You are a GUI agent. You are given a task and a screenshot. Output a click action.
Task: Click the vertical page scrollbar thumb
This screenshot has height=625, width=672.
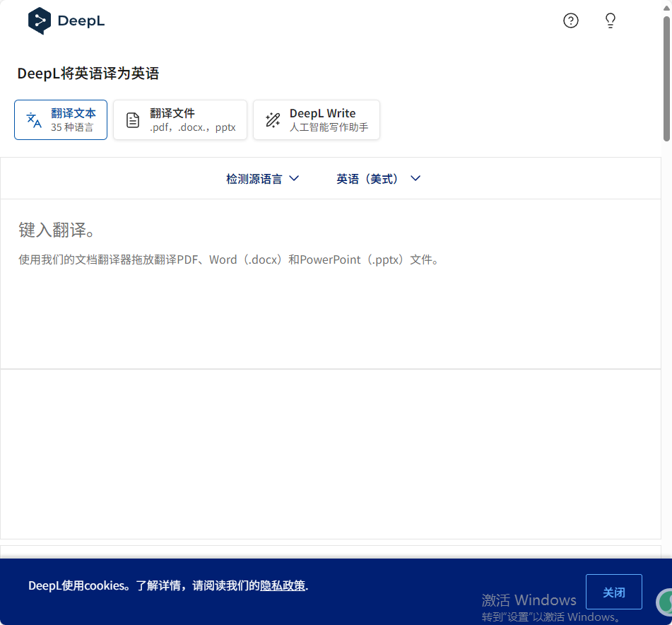pos(667,78)
